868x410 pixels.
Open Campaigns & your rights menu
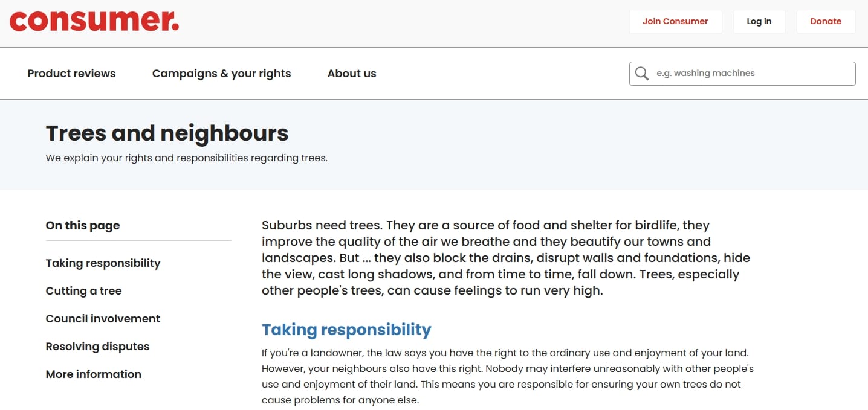[221, 74]
